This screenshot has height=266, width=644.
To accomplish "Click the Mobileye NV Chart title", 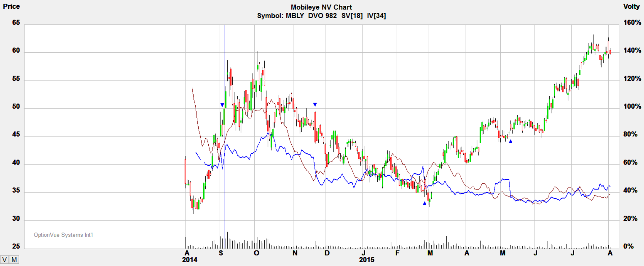I will (321, 7).
